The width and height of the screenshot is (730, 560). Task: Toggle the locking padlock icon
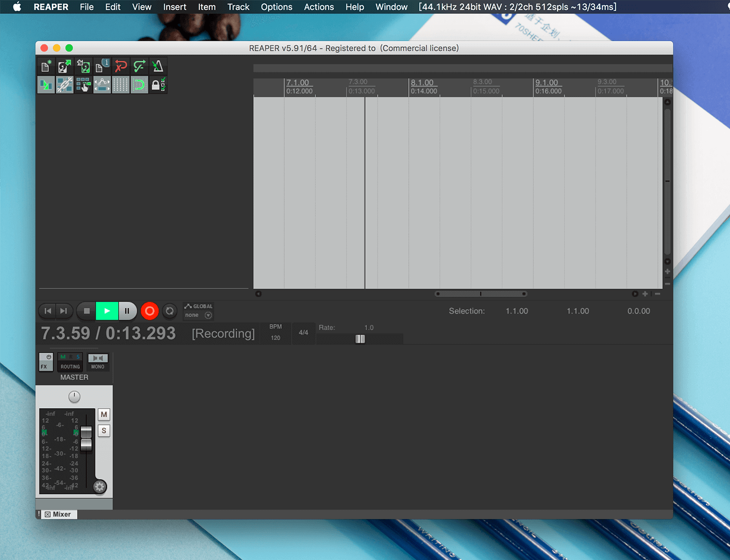click(158, 85)
